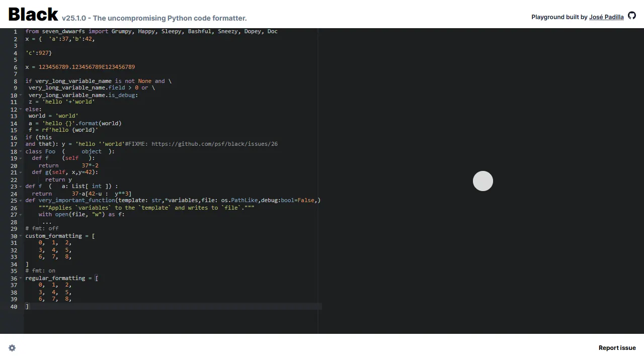Collapse the else block fold at line 12

coord(21,109)
